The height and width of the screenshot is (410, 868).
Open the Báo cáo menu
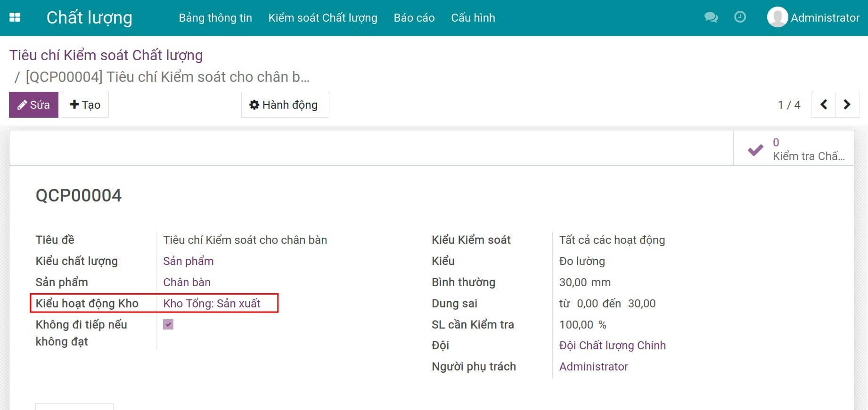[x=414, y=18]
